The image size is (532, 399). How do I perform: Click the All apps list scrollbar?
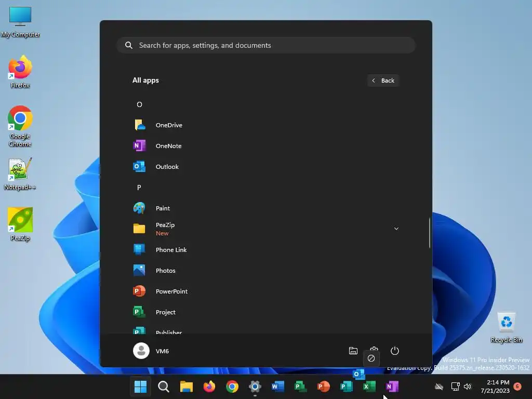pos(430,233)
